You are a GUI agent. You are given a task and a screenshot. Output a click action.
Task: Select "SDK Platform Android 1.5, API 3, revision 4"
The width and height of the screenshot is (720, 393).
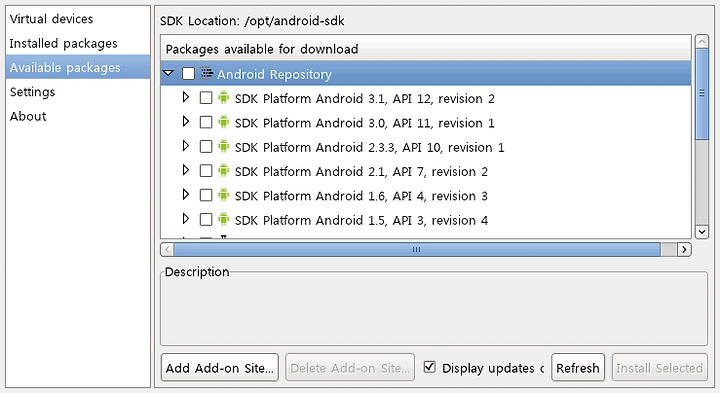pos(361,220)
